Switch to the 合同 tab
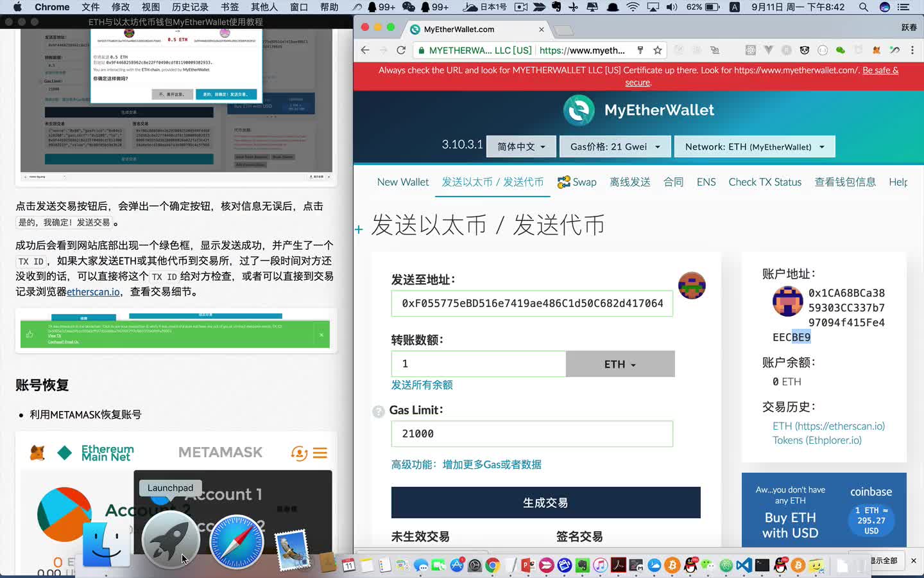This screenshot has height=578, width=924. [x=674, y=182]
